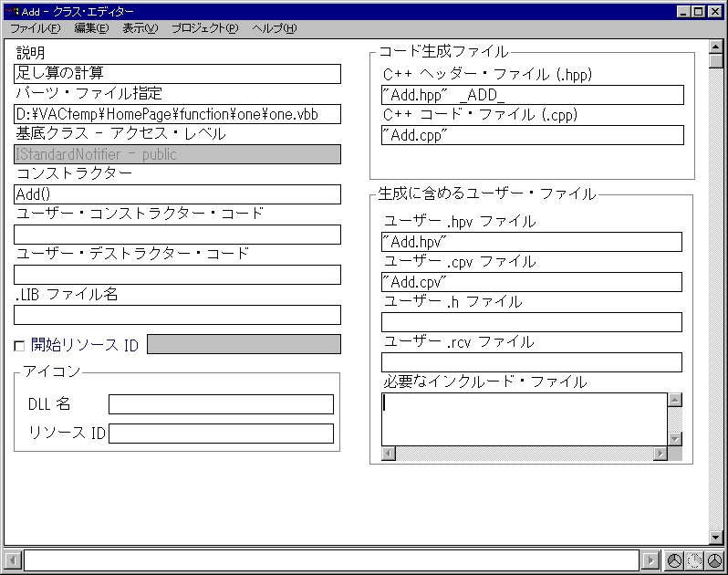Click the アイコン group label
Screen dimensions: 728x575
[x=52, y=371]
